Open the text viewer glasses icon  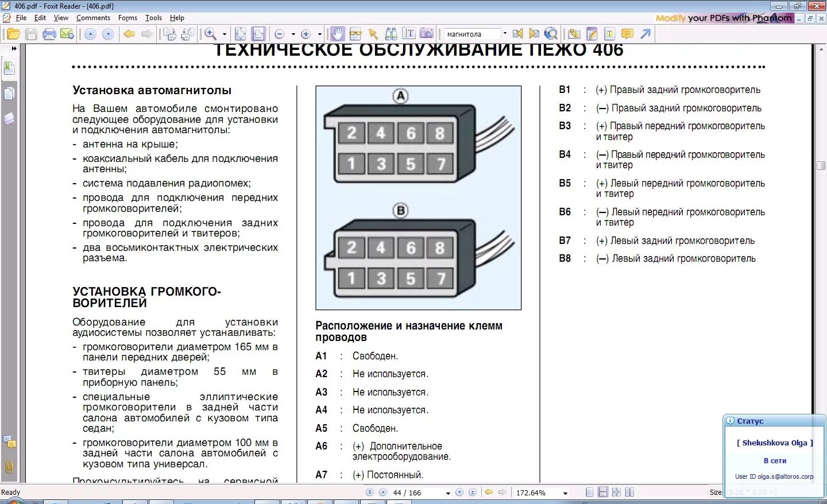355,34
